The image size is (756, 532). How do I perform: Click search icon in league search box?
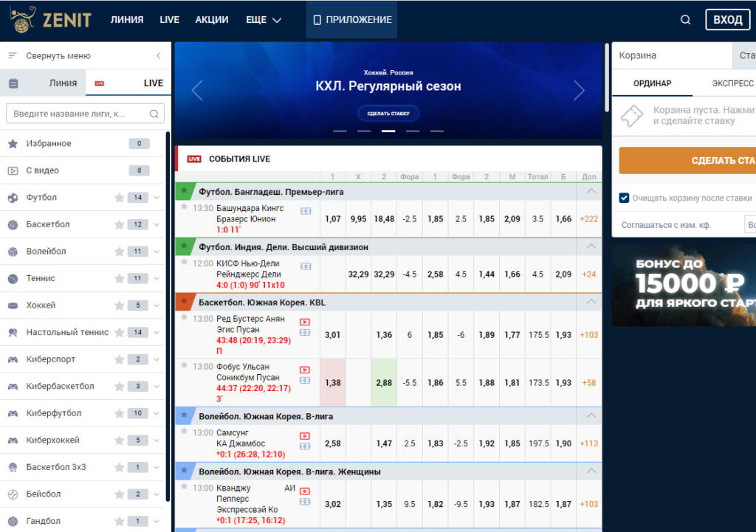point(154,114)
